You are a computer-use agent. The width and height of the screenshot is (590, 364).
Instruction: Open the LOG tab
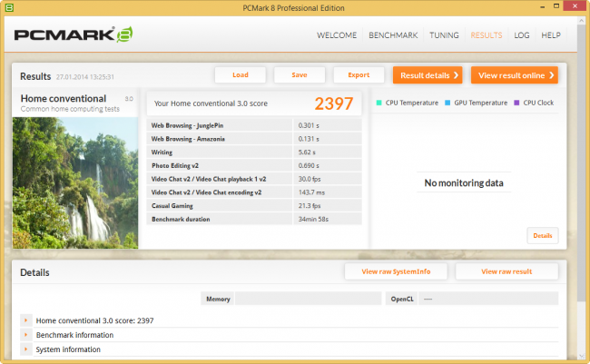click(522, 35)
